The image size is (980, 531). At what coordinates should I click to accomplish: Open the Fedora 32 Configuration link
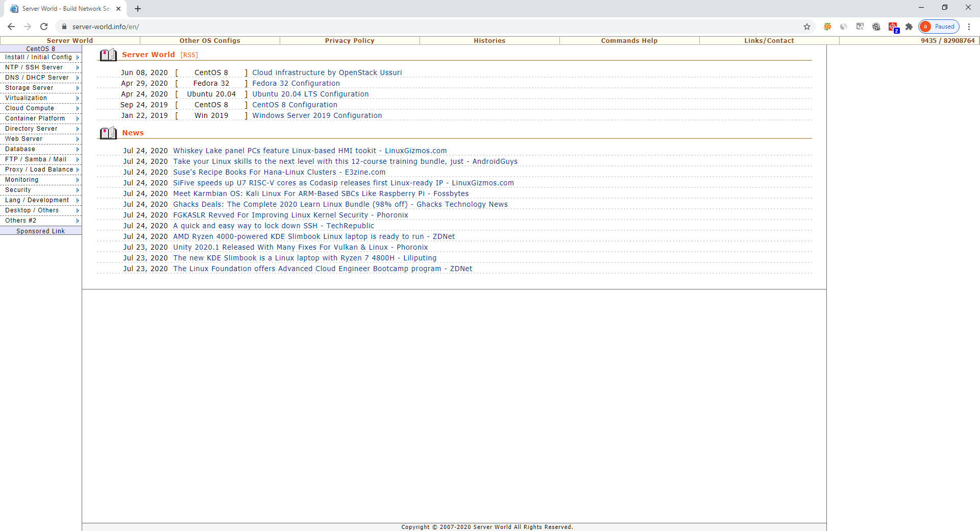coord(296,84)
